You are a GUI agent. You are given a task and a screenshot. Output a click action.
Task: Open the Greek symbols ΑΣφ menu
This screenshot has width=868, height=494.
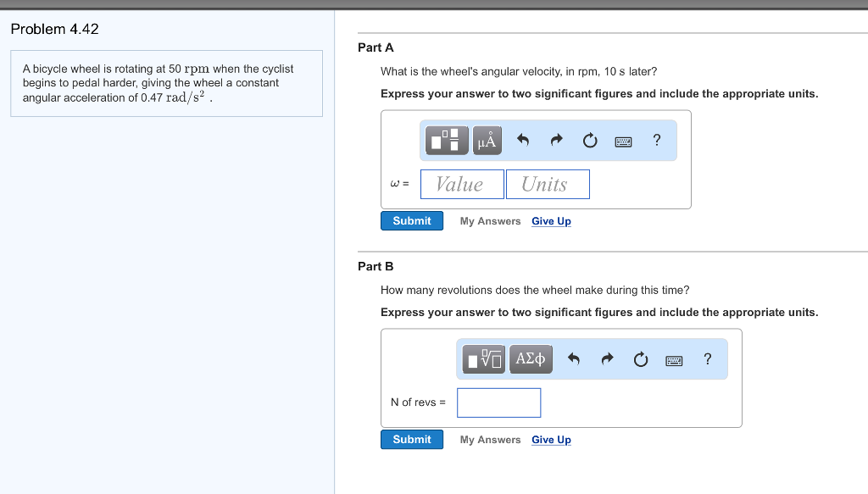[531, 359]
